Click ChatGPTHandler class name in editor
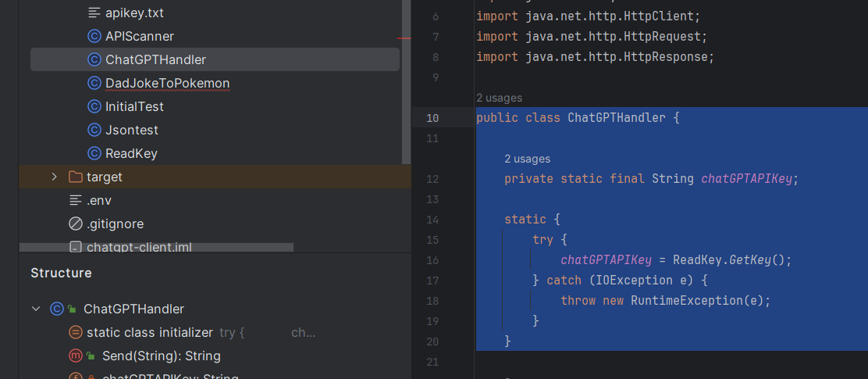Screen dimensions: 868x379 click(617, 117)
